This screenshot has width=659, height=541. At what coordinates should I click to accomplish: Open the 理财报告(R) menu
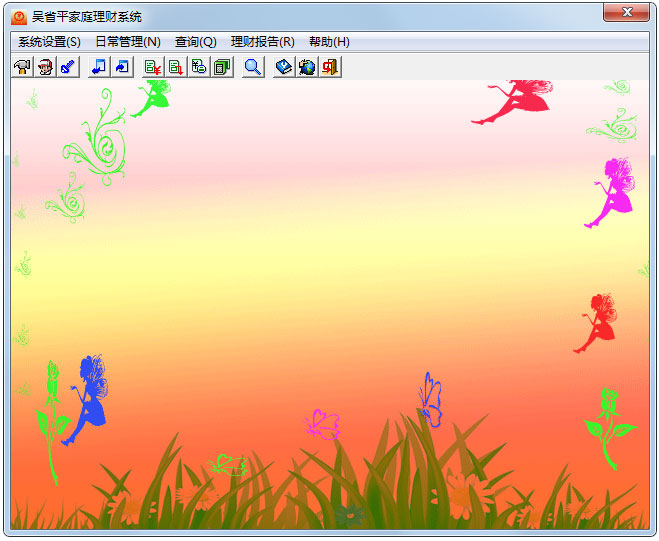pyautogui.click(x=262, y=42)
